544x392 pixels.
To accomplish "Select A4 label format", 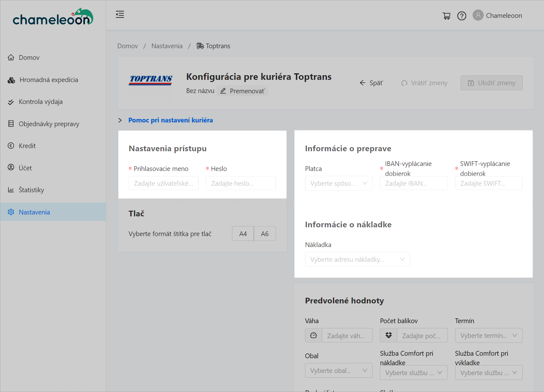I will 243,234.
